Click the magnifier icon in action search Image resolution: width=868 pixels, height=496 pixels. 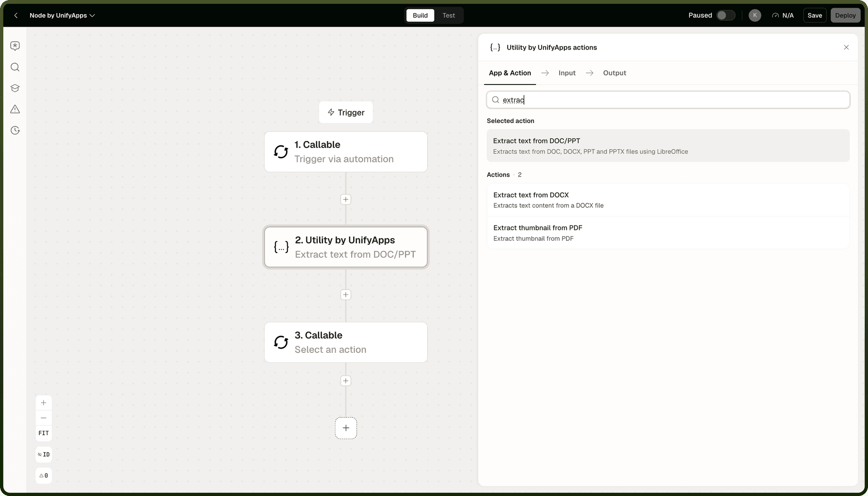[x=495, y=100]
